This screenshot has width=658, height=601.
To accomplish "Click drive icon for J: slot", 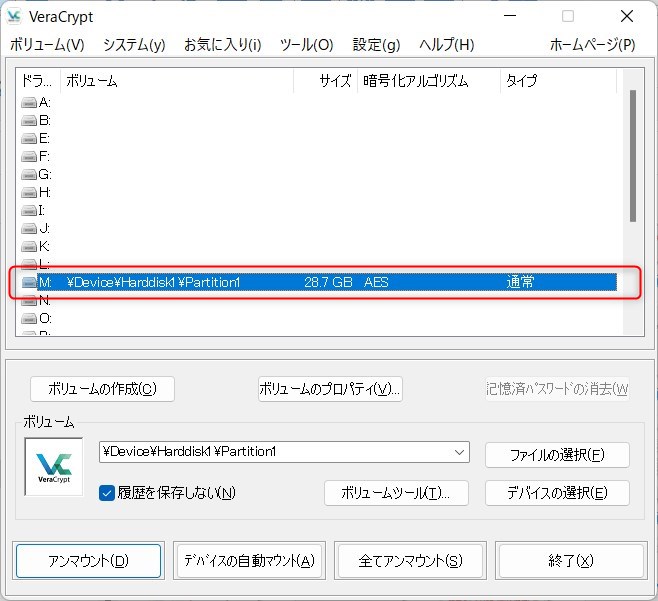I will point(29,229).
